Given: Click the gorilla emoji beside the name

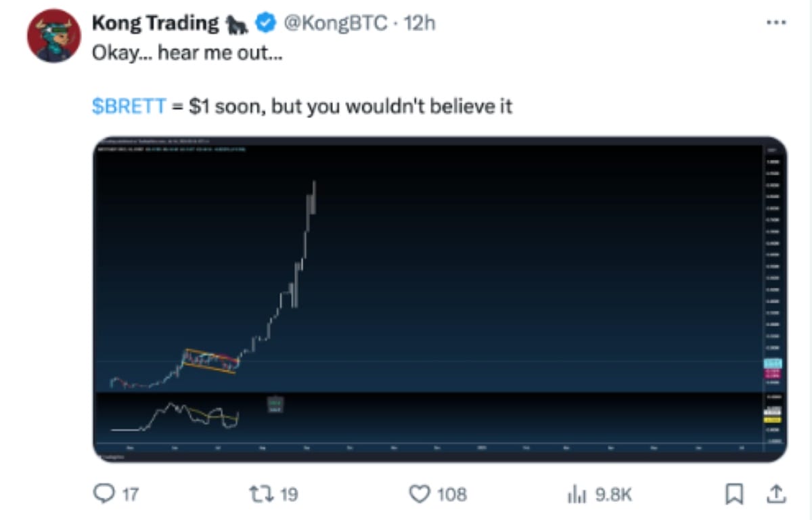Looking at the screenshot, I should click(x=237, y=24).
